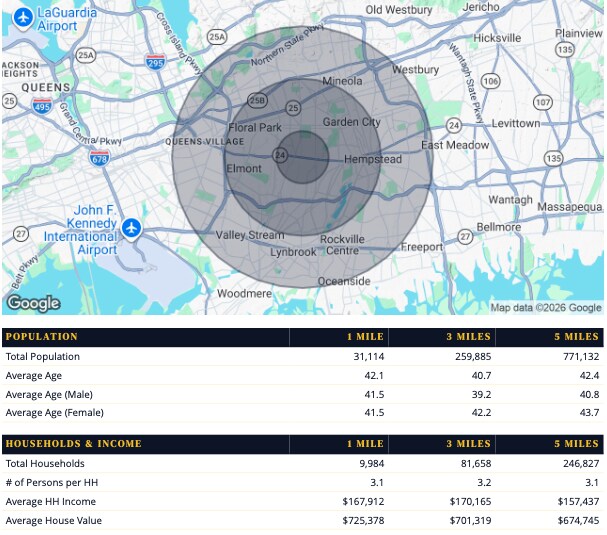Click the Average HH Income row label
This screenshot has height=535, width=607.
(x=51, y=501)
